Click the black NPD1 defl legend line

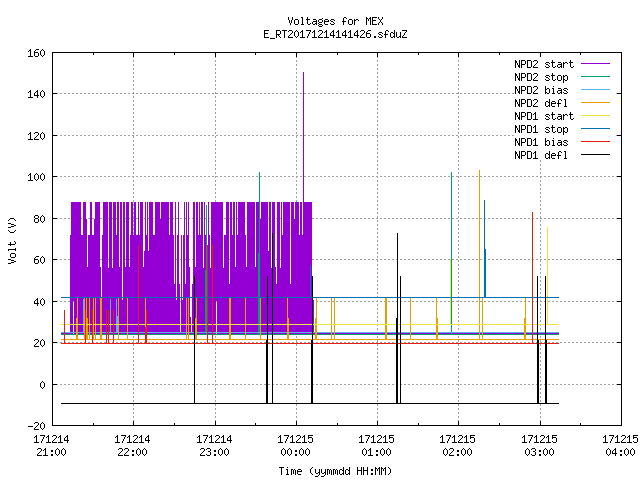[x=595, y=155]
